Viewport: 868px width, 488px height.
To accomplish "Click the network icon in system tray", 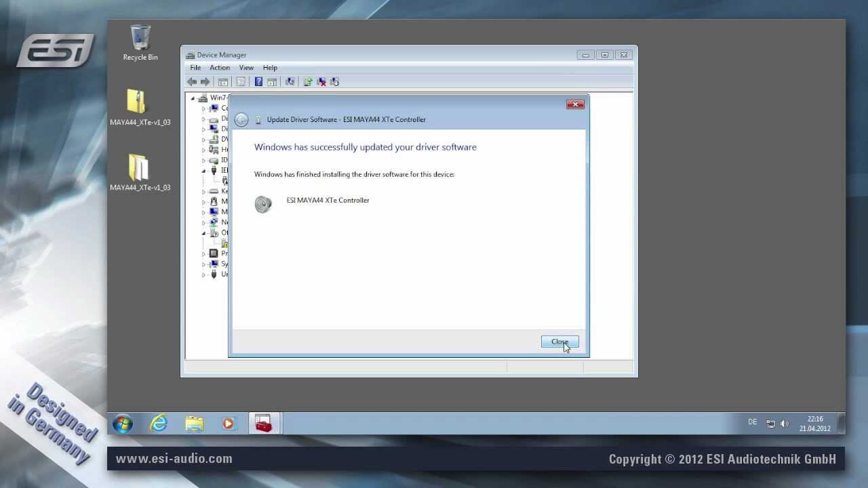I will [x=771, y=424].
